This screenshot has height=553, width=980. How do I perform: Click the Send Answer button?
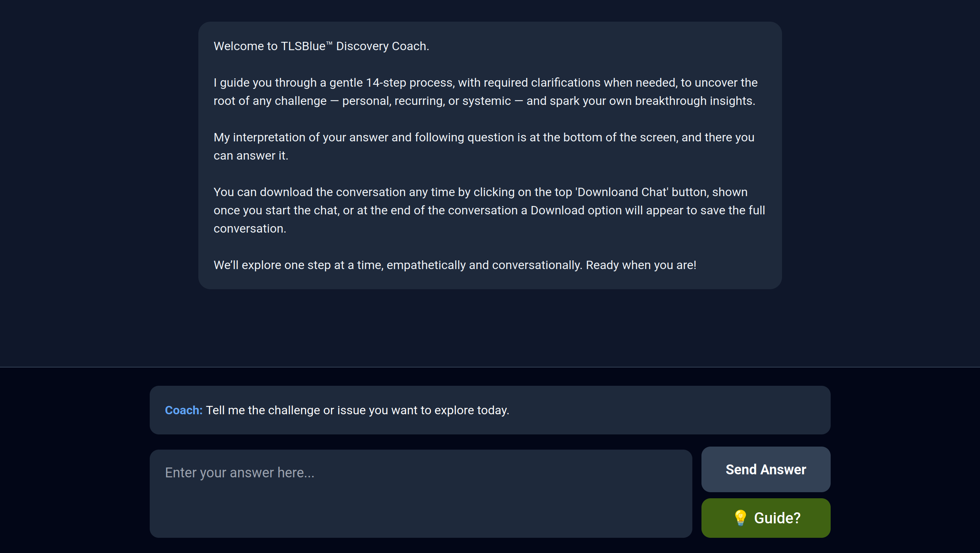coord(765,469)
